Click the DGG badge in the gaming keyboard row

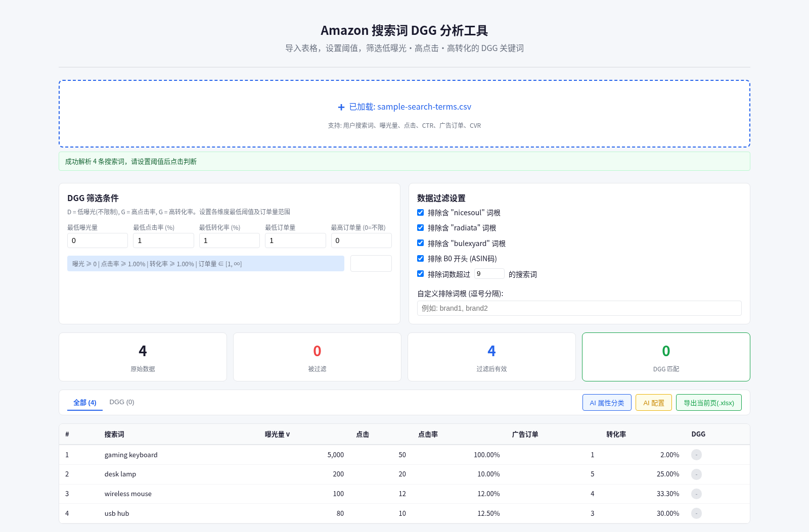696,455
